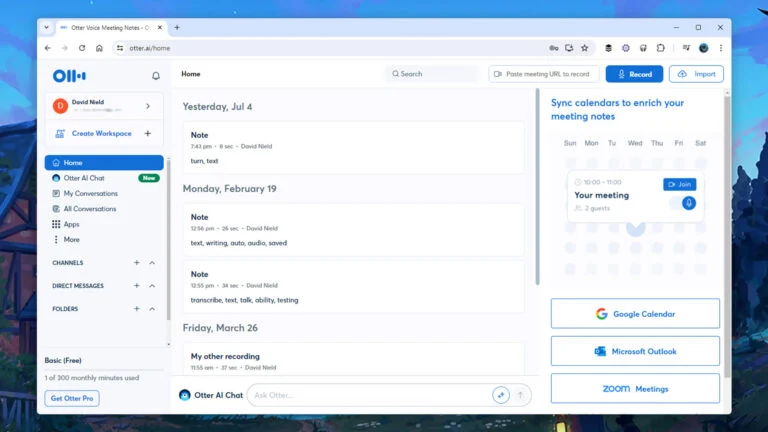The width and height of the screenshot is (768, 432).
Task: Click the Paste meeting URL field
Action: pos(545,74)
